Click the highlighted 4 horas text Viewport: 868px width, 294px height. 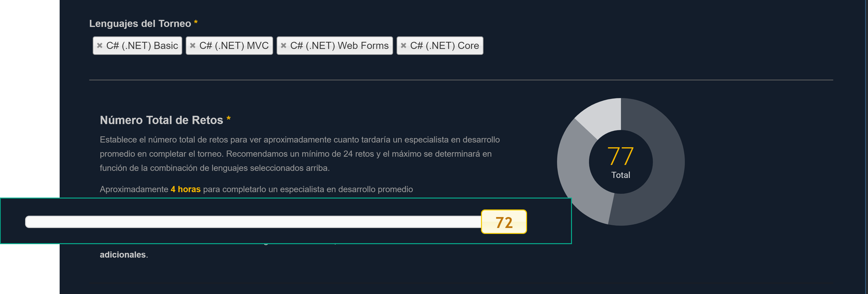185,189
